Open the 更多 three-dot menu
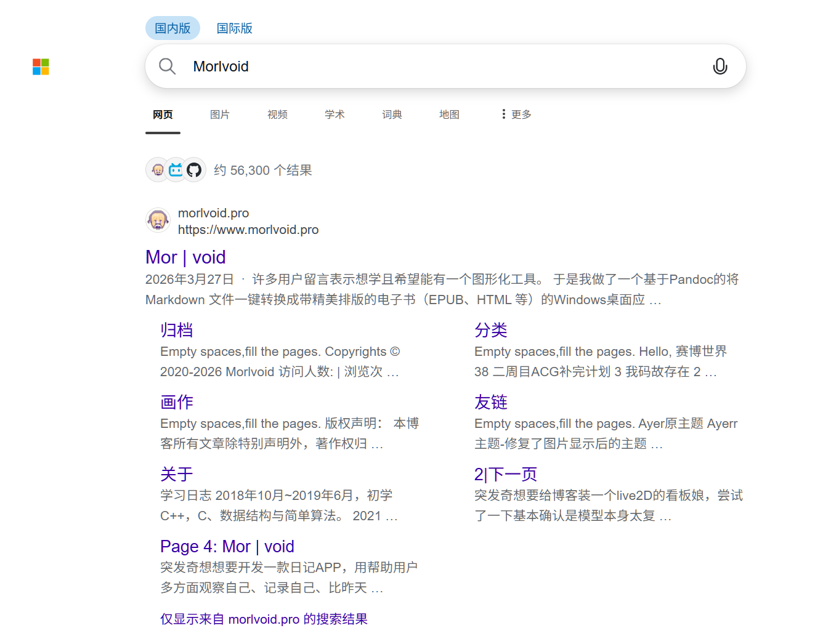This screenshot has width=831, height=644. pyautogui.click(x=516, y=115)
